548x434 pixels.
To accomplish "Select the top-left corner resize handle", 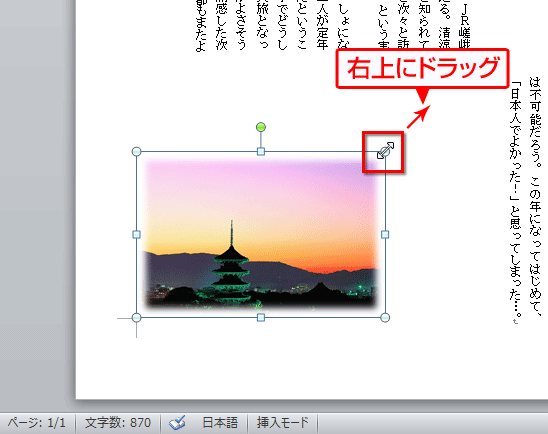I will (137, 151).
